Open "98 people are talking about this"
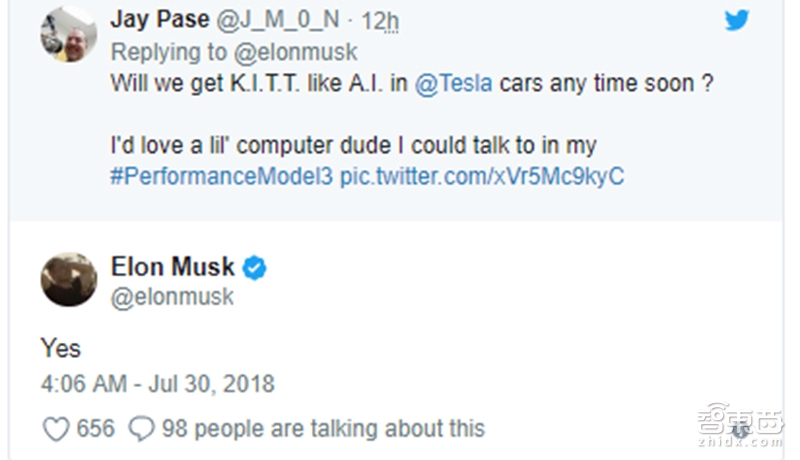The height and width of the screenshot is (460, 800). pos(322,429)
